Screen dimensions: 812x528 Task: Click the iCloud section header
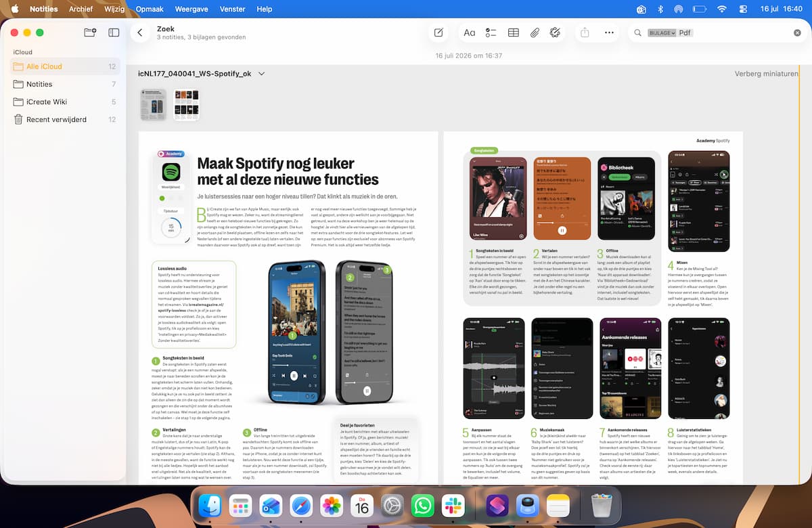(22, 52)
